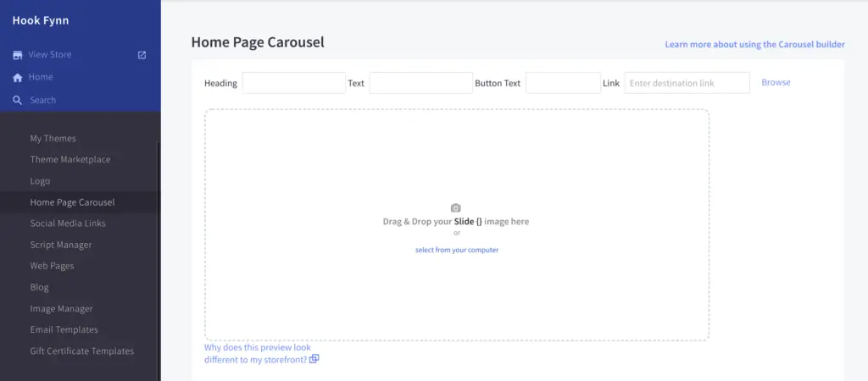
Task: Select Social Media Links menu item
Action: pyautogui.click(x=68, y=224)
